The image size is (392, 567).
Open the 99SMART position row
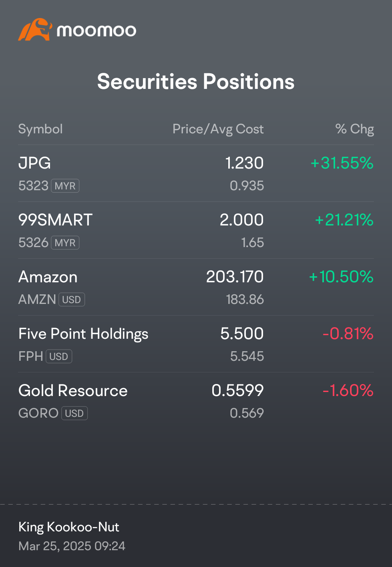coord(196,230)
